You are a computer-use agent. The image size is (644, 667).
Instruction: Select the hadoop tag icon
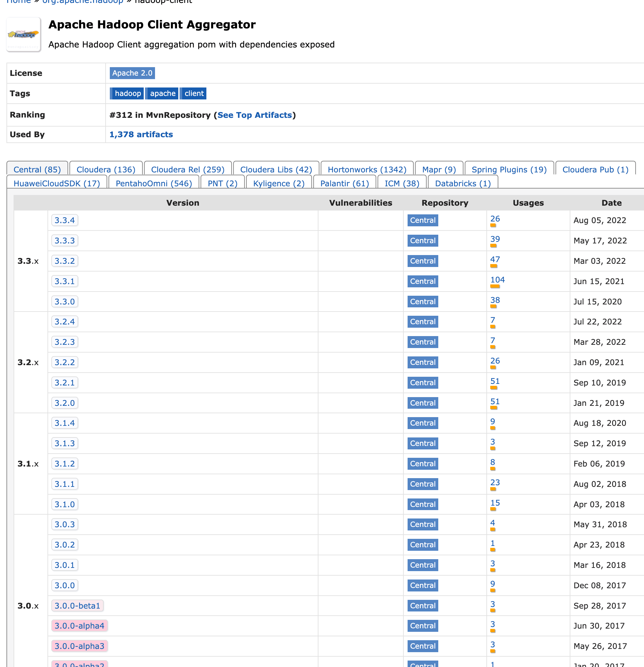click(x=127, y=93)
